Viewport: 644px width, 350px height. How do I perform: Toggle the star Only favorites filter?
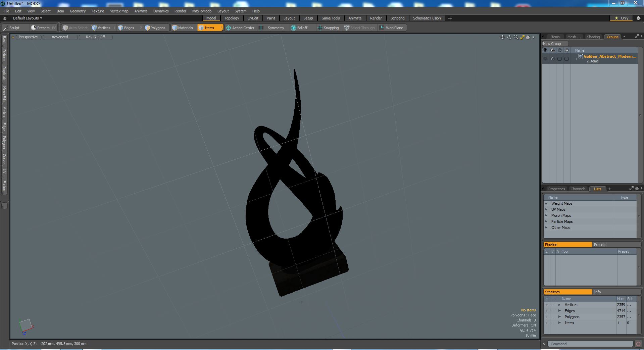click(622, 18)
